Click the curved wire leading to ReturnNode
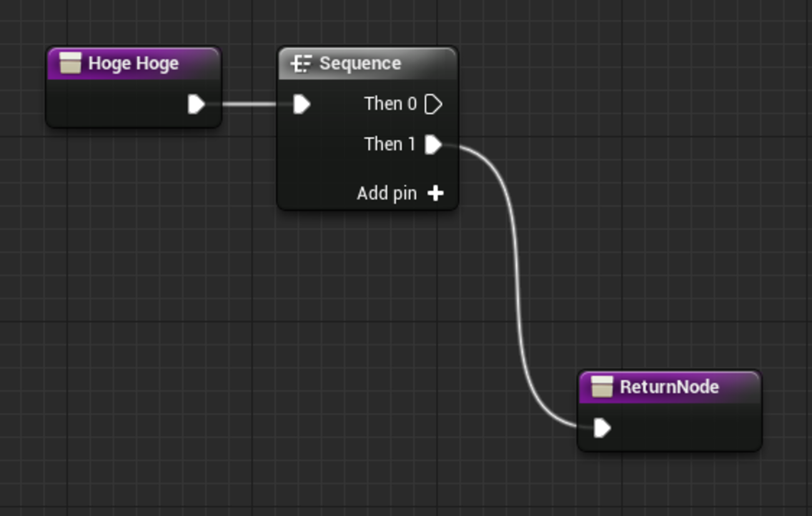This screenshot has width=812, height=516. pyautogui.click(x=517, y=281)
